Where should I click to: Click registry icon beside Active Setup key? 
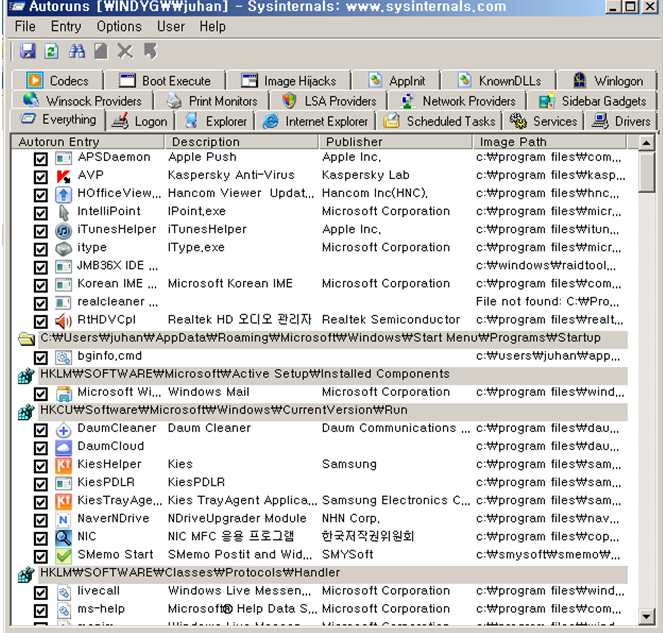point(26,375)
